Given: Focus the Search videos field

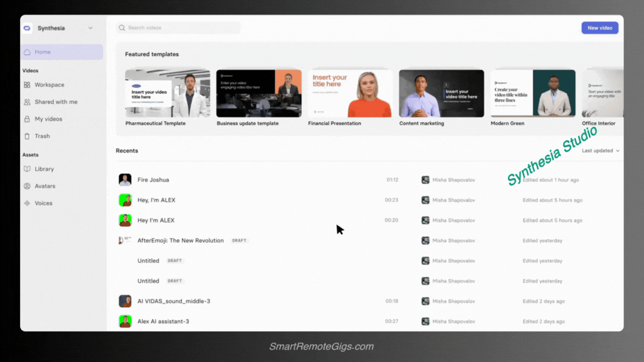Looking at the screenshot, I should tap(178, 28).
